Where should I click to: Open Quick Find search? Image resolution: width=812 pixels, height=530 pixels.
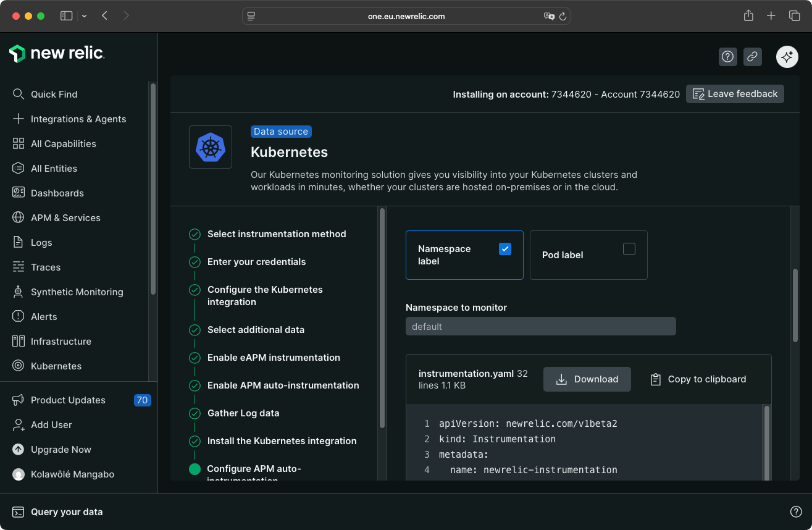(x=54, y=94)
